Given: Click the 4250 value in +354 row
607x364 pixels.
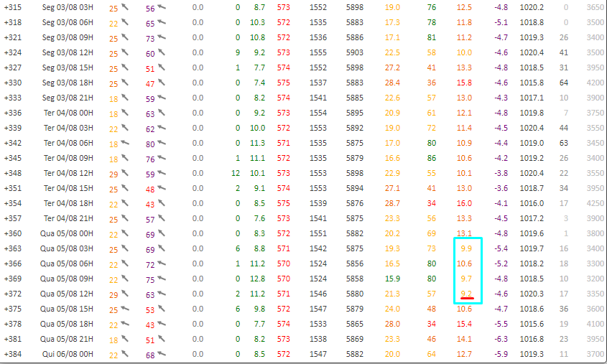Looking at the screenshot, I should pyautogui.click(x=595, y=204).
